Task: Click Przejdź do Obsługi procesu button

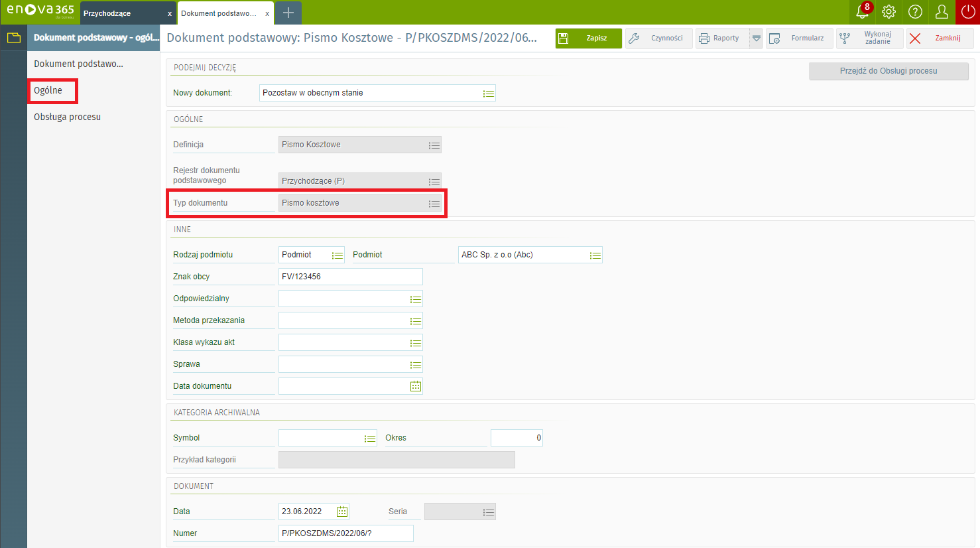Action: click(888, 71)
